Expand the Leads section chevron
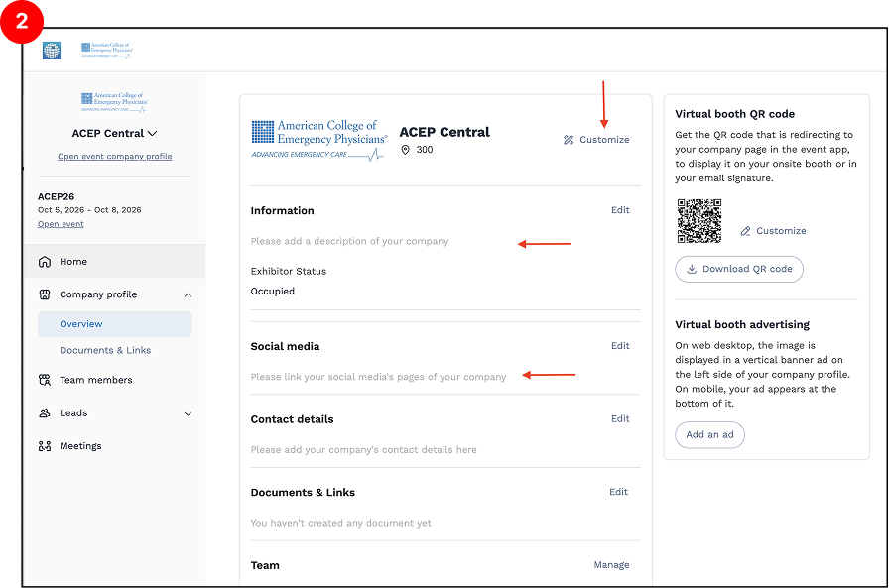 (188, 414)
